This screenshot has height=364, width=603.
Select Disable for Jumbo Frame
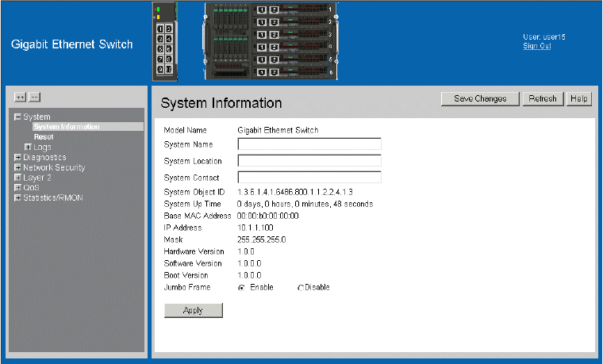click(300, 287)
